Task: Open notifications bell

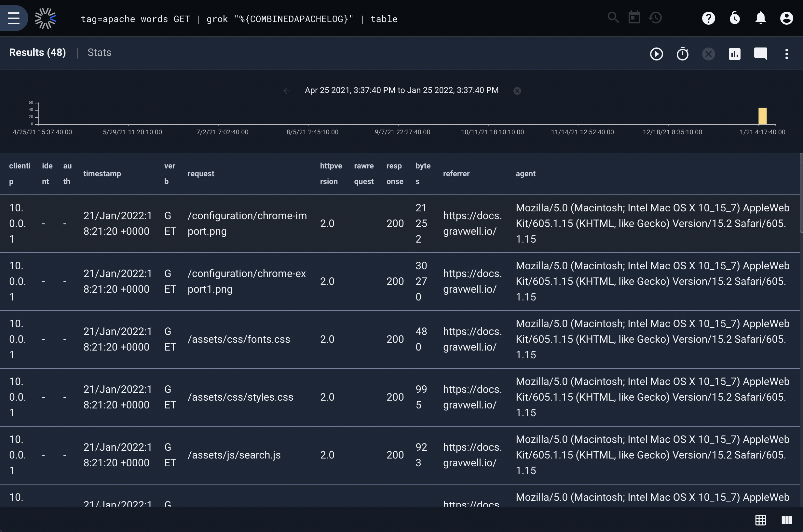Action: pos(761,18)
